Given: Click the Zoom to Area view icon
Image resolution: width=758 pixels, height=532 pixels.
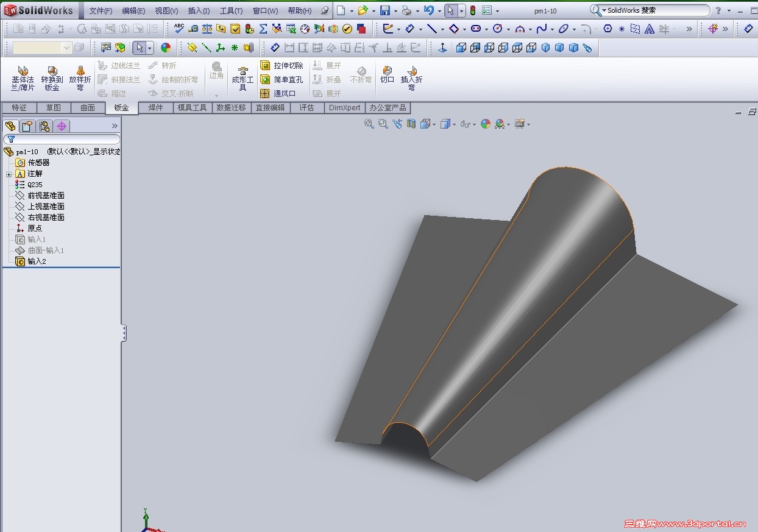Looking at the screenshot, I should (383, 124).
